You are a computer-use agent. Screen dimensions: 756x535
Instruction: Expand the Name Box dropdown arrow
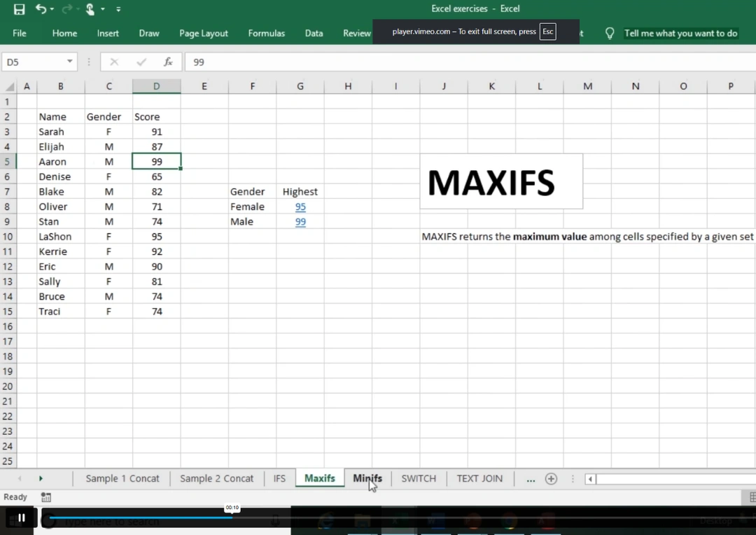(x=69, y=62)
